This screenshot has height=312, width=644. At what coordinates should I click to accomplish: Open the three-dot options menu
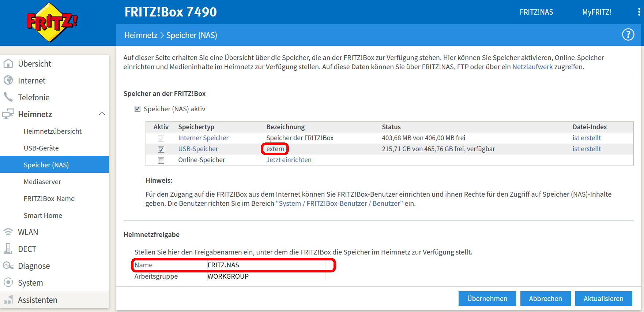click(x=639, y=12)
